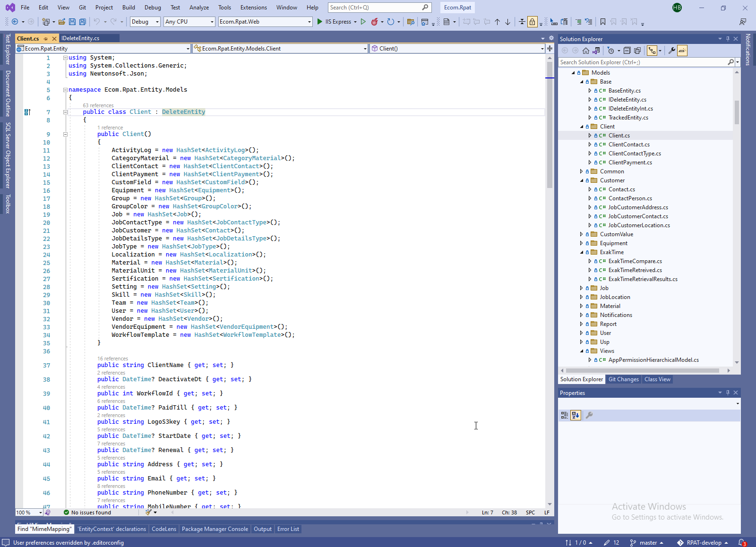Go to previous item with up arrow
The image size is (756, 547).
497,22
